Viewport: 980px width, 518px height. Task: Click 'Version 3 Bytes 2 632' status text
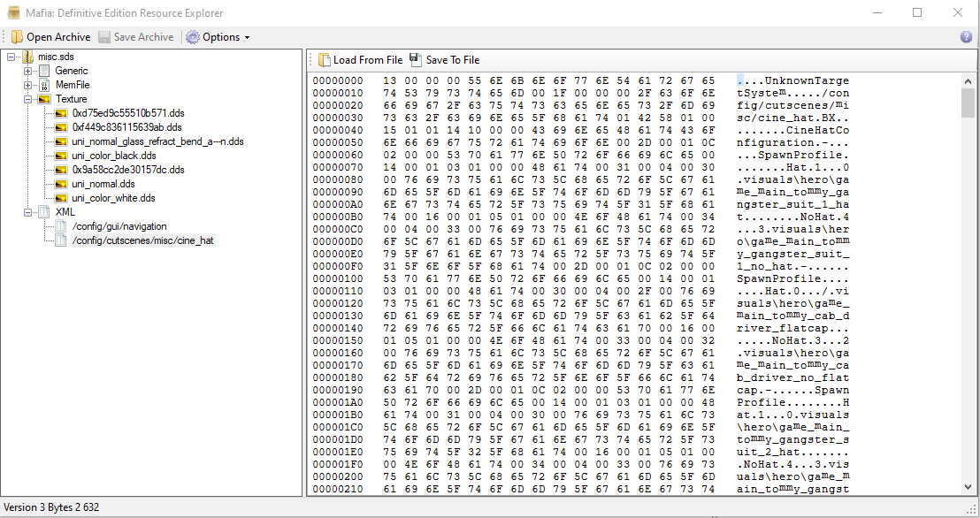[51, 507]
